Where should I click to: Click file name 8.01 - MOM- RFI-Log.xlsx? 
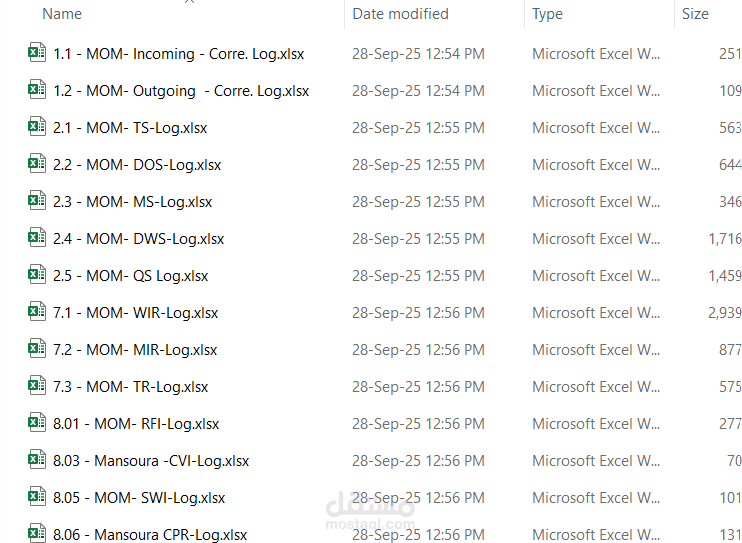136,424
